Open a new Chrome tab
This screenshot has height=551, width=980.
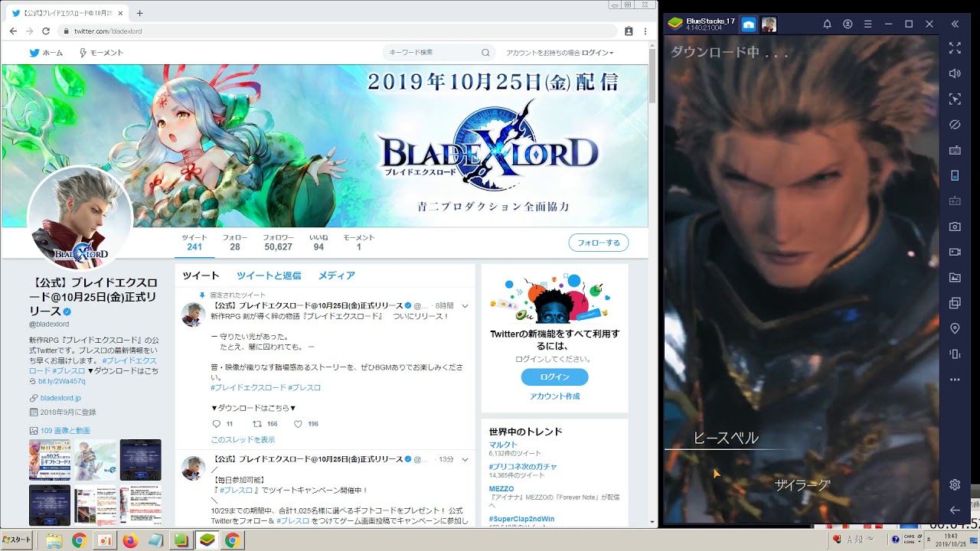pyautogui.click(x=139, y=13)
